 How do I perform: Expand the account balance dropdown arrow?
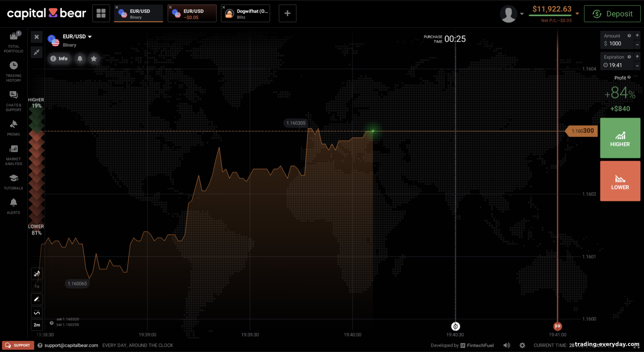coord(577,14)
